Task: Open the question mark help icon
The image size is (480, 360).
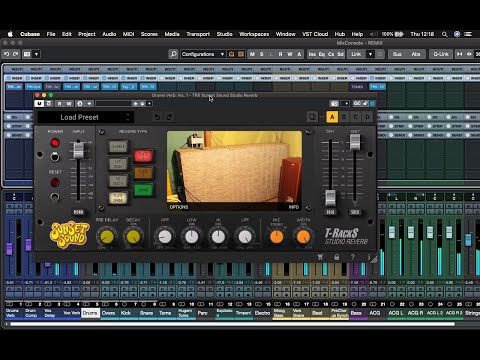Action: [x=353, y=257]
